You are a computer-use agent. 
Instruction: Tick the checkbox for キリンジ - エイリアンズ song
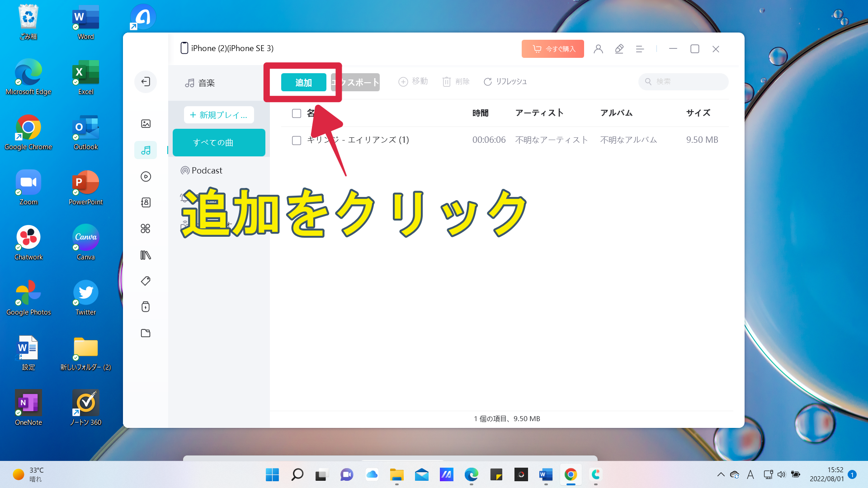pos(297,141)
